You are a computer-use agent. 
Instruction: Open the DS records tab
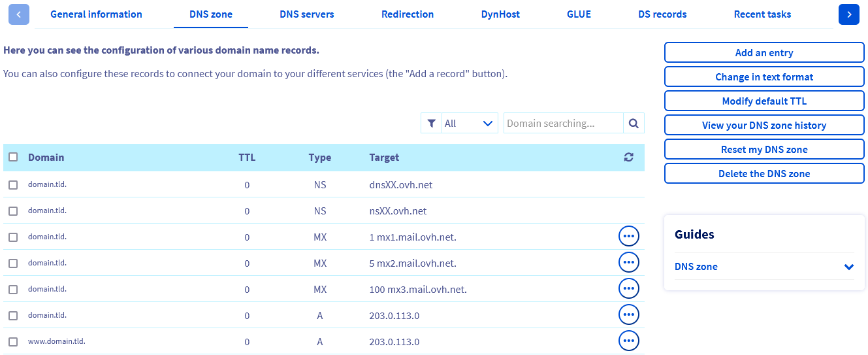pyautogui.click(x=662, y=14)
